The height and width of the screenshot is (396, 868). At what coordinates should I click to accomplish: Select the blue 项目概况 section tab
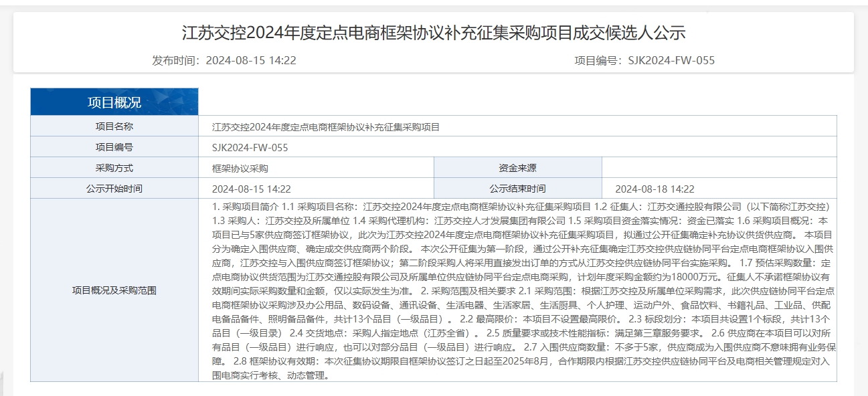coord(114,102)
